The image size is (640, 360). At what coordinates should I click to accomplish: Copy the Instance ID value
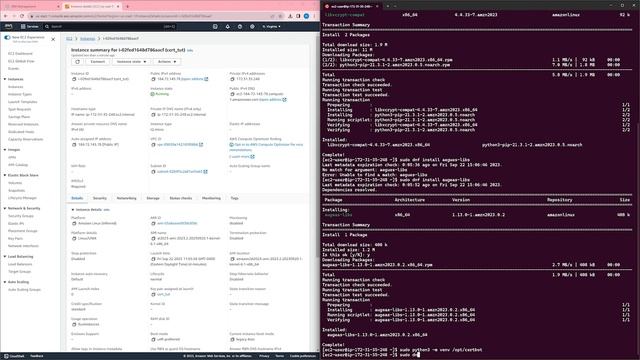(74, 79)
